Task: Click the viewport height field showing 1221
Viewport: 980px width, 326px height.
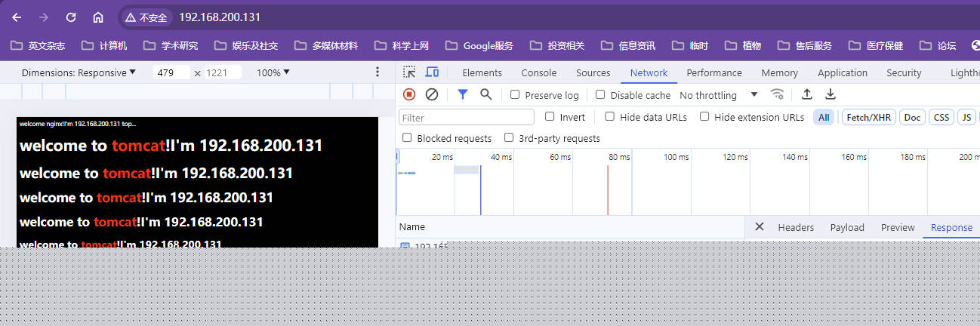Action: click(223, 72)
